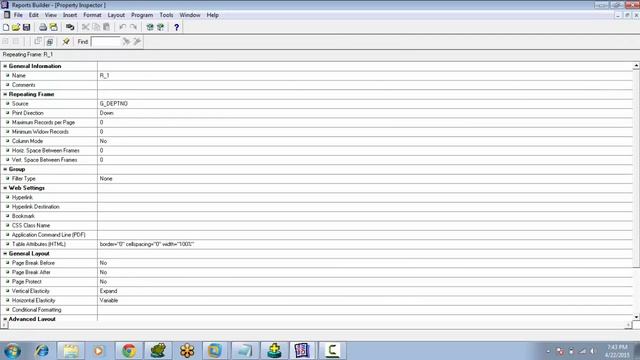Open the Help menu

212,15
